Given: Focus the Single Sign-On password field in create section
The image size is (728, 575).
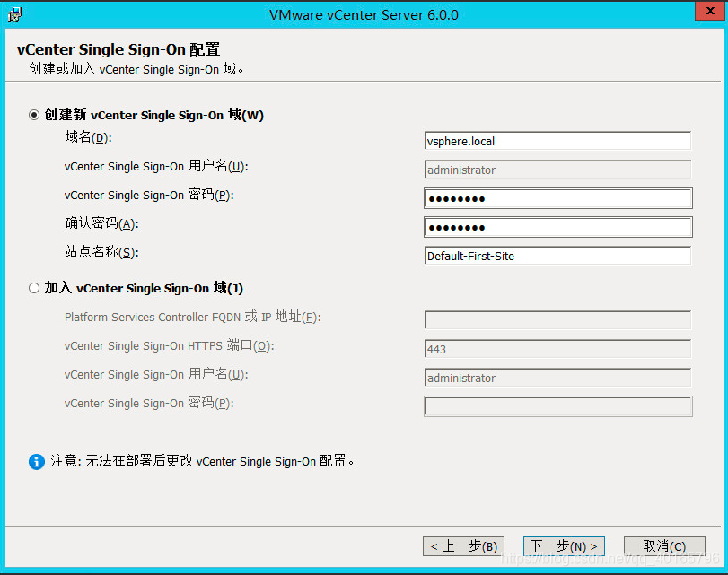Looking at the screenshot, I should (x=557, y=198).
